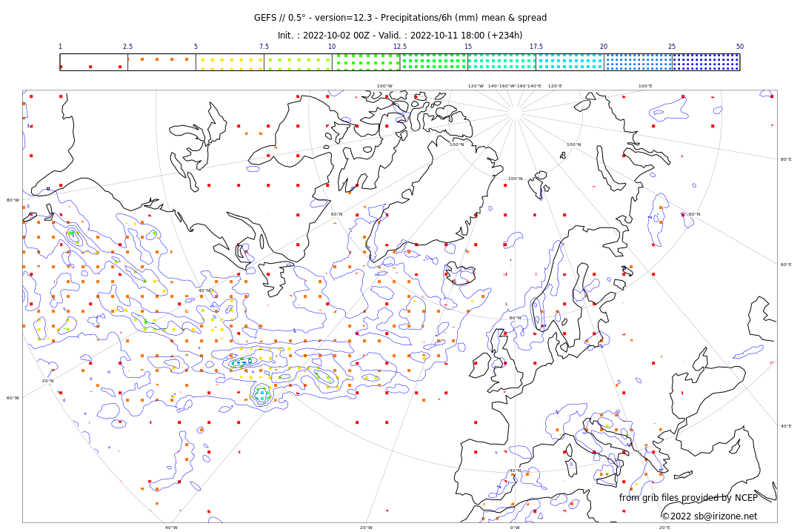
Task: Click the "from grib files provided by NCEP" credit
Action: click(x=688, y=497)
